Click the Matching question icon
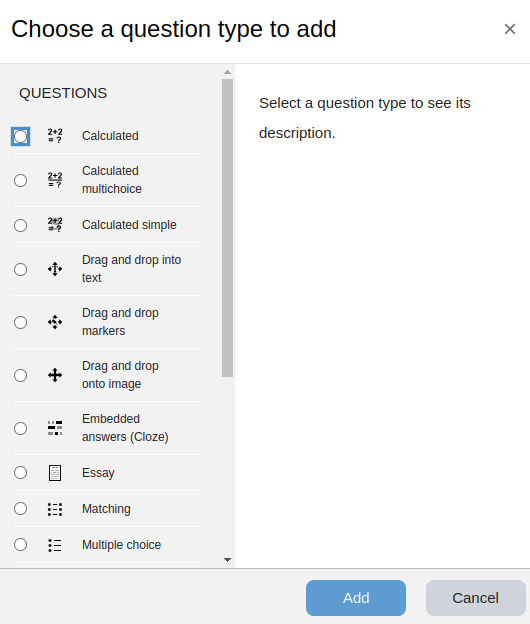 click(55, 509)
